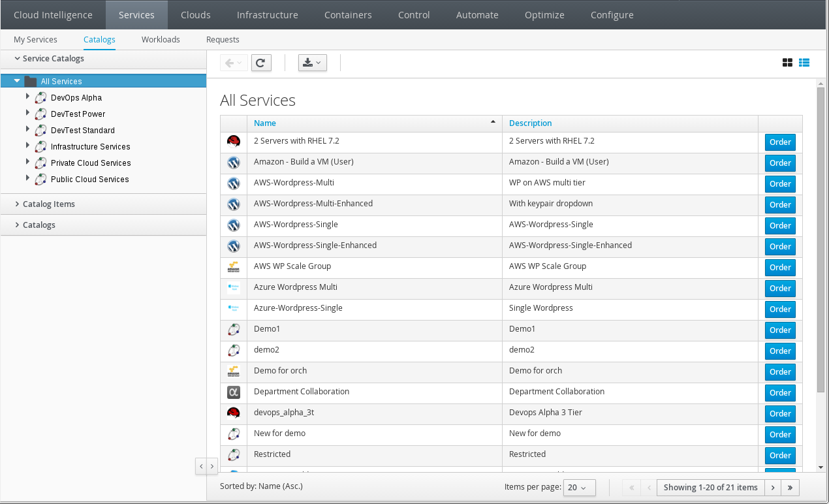This screenshot has height=504, width=829.
Task: Switch to grid view icon
Action: click(x=788, y=63)
